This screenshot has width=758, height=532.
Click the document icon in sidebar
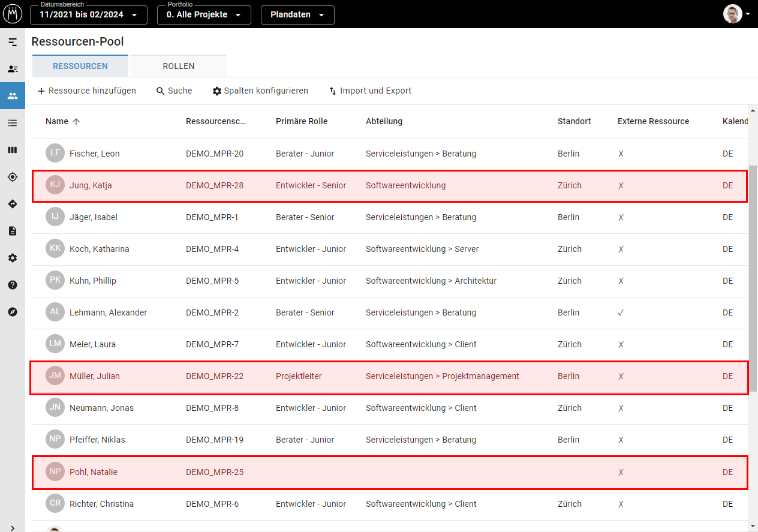[13, 231]
